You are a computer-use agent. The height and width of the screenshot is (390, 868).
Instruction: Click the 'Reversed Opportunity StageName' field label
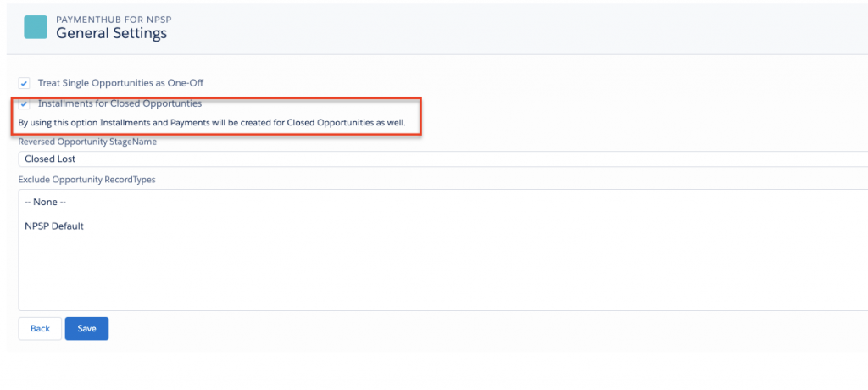pos(87,142)
